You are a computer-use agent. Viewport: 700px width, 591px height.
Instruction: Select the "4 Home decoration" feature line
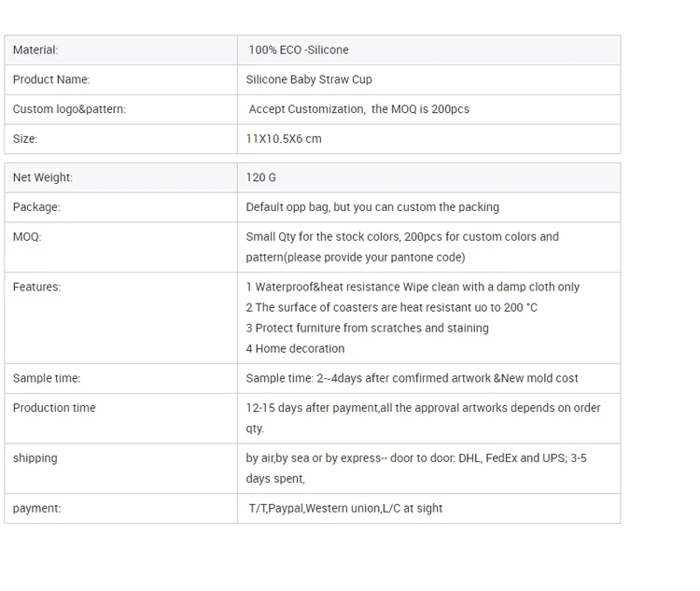[295, 349]
